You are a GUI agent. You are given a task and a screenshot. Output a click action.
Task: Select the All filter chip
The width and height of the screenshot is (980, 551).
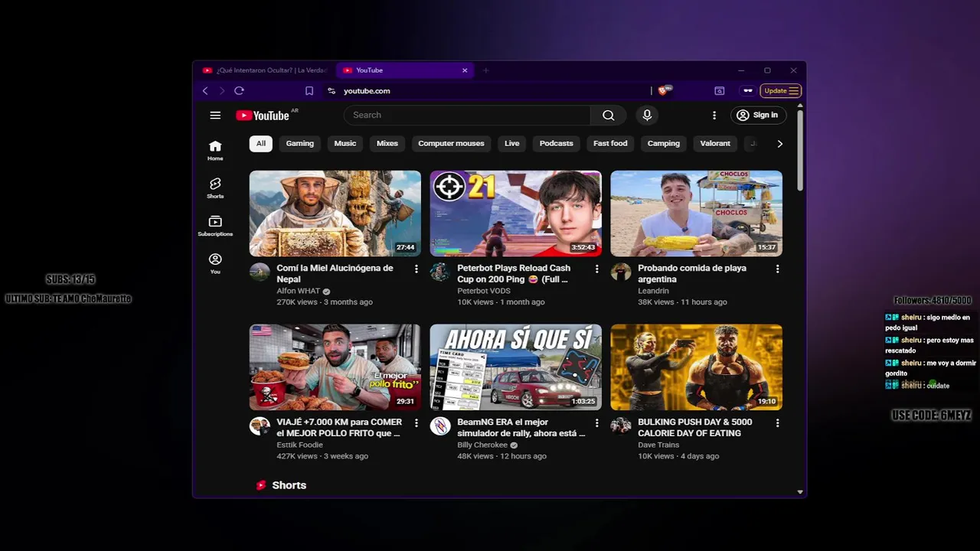261,143
